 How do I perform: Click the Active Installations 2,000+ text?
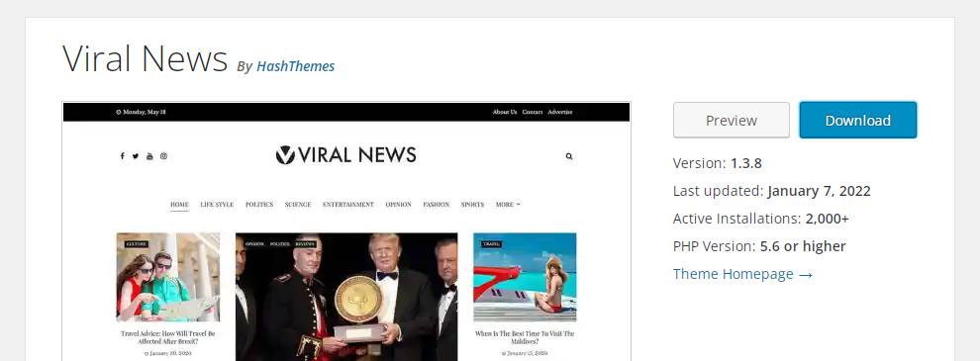(x=761, y=219)
